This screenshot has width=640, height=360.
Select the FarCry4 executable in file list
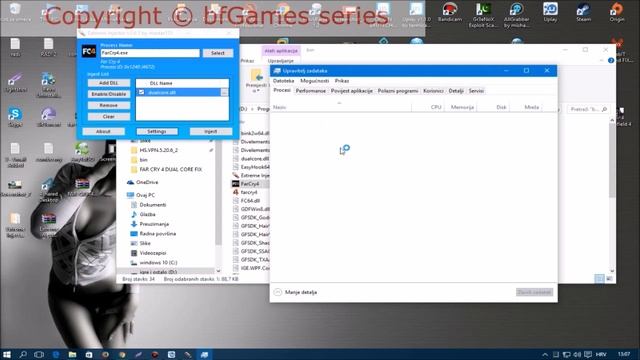[249, 184]
